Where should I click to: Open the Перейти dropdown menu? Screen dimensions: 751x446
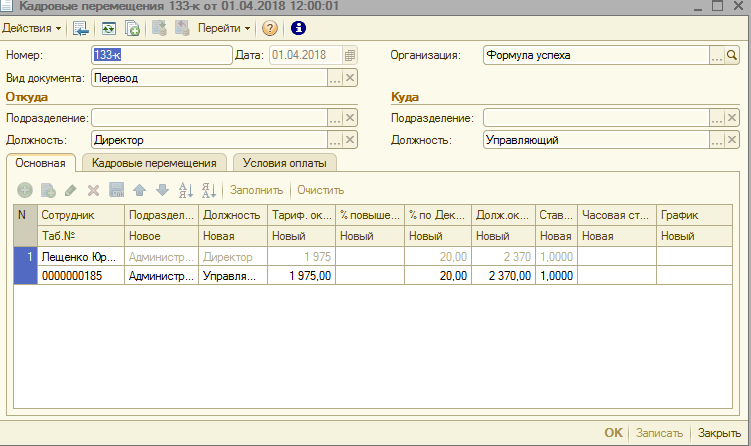(x=225, y=28)
